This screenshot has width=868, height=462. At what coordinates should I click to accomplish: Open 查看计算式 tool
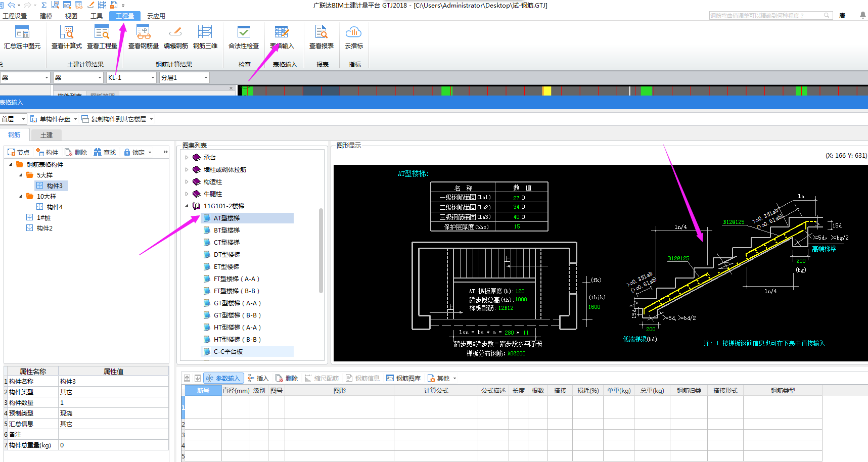coord(67,37)
